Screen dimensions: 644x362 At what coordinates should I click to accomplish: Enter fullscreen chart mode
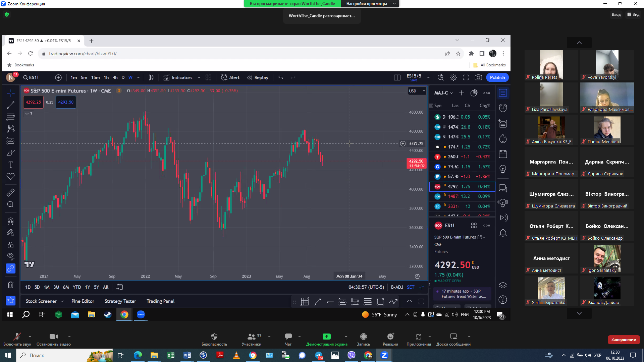[x=466, y=77]
